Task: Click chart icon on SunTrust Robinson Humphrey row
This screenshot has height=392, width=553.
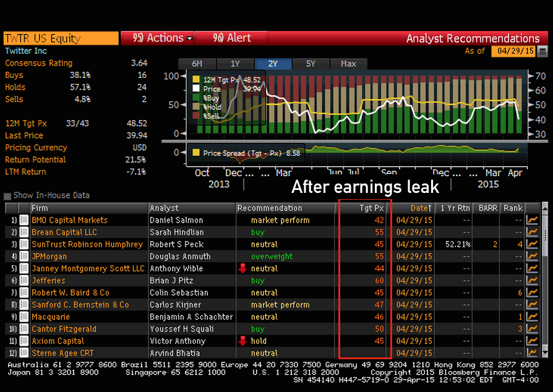Action: coord(532,244)
